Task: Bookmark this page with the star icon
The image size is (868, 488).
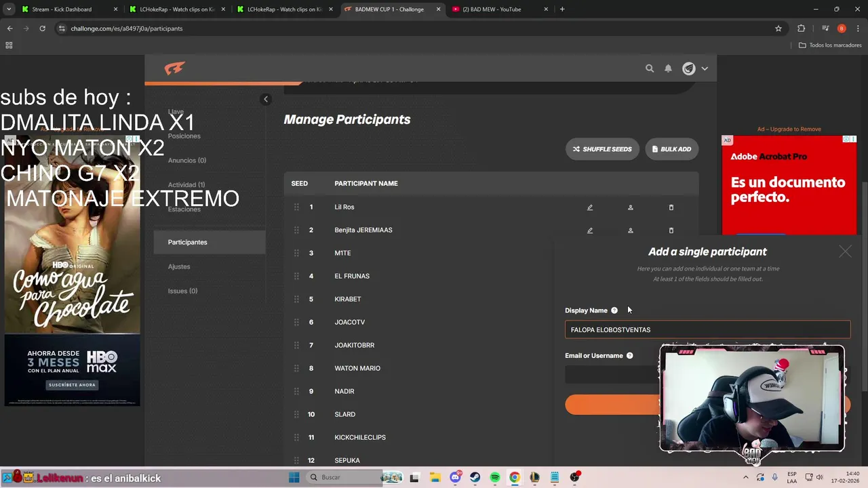Action: point(778,28)
